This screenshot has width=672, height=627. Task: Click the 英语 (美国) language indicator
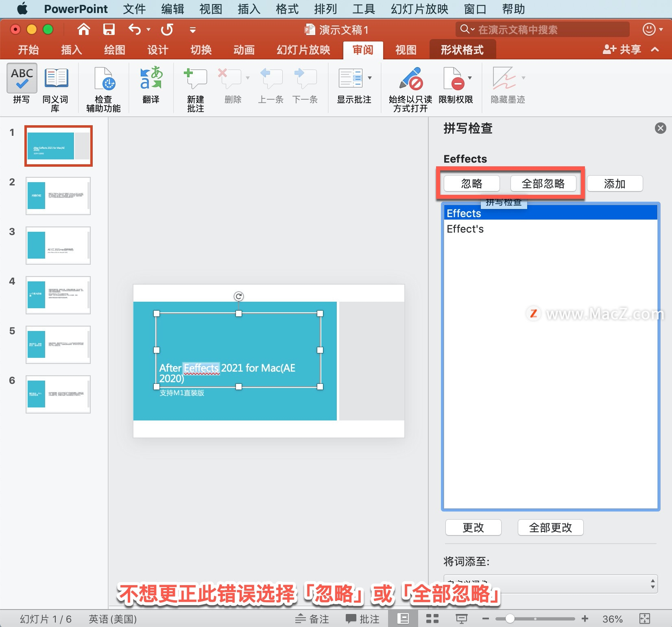pos(113,619)
